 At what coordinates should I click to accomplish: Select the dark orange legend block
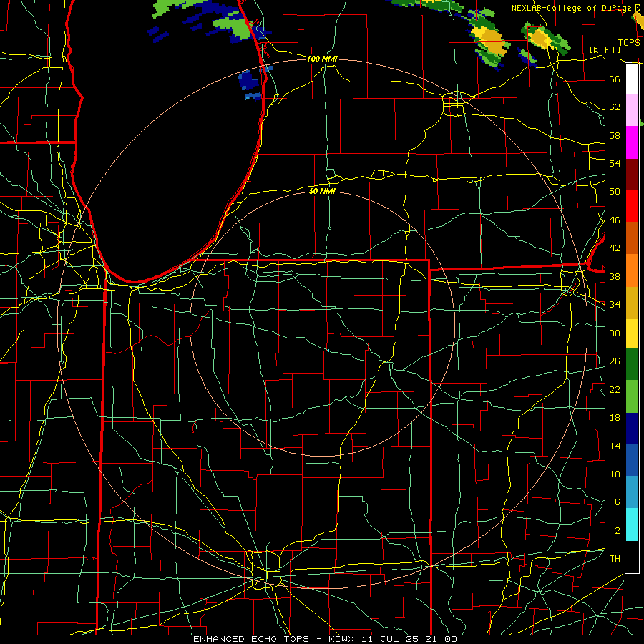click(x=632, y=238)
